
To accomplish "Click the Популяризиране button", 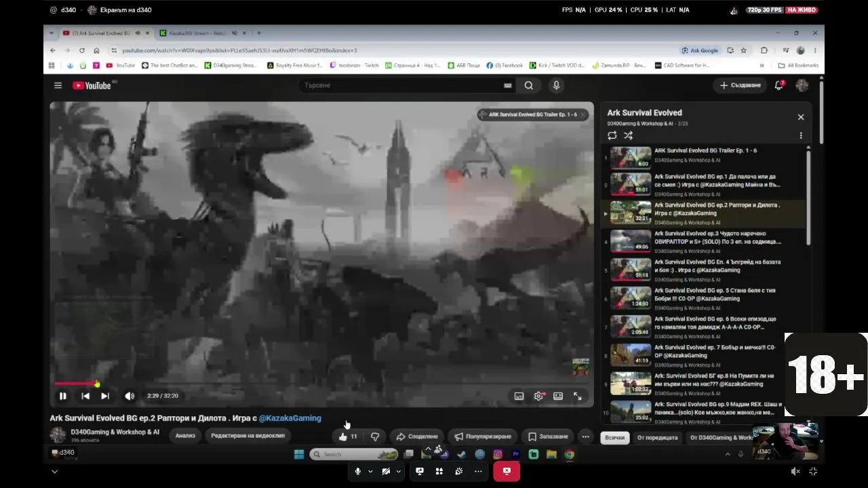I will pyautogui.click(x=483, y=436).
